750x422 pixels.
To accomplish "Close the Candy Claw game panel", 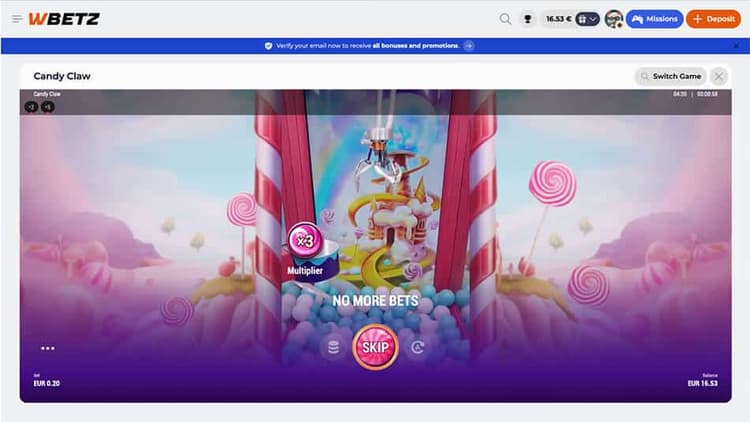I will pyautogui.click(x=718, y=76).
